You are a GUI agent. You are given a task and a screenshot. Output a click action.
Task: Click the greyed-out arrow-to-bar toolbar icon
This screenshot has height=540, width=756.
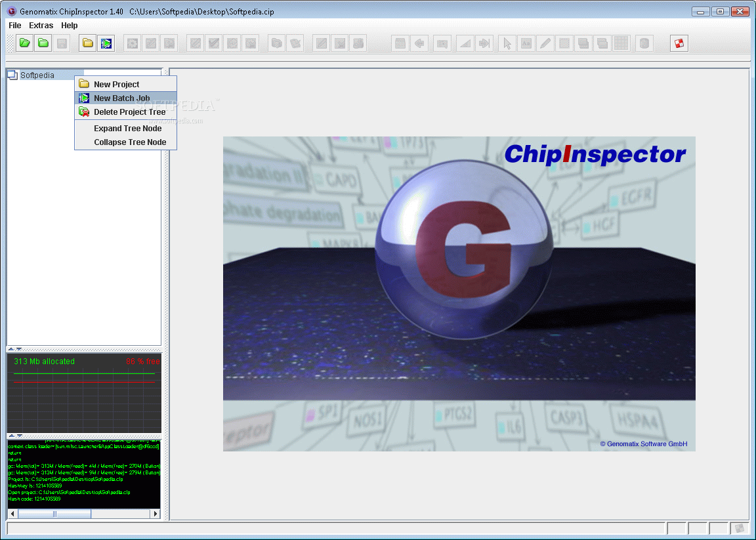coord(484,43)
